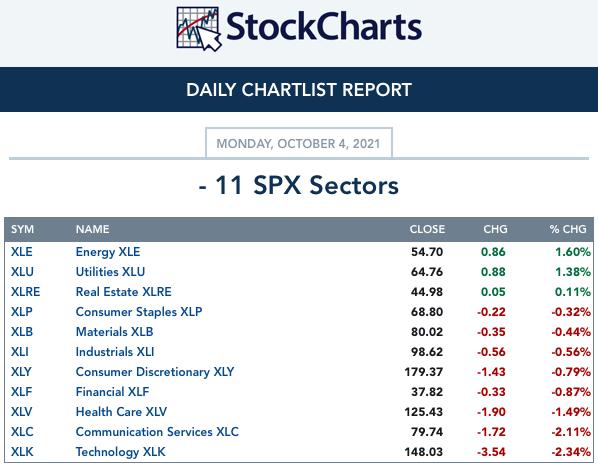Open Consumer Discretionary XLY link
The image size is (598, 467).
(155, 372)
